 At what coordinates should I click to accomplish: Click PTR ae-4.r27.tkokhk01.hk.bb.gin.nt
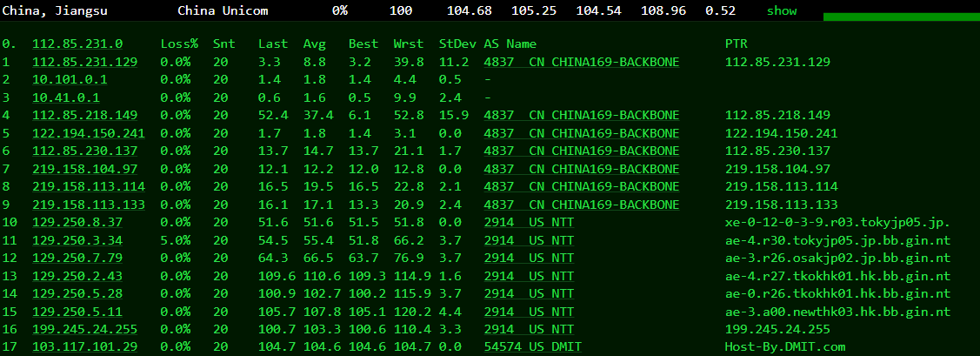[x=837, y=276]
